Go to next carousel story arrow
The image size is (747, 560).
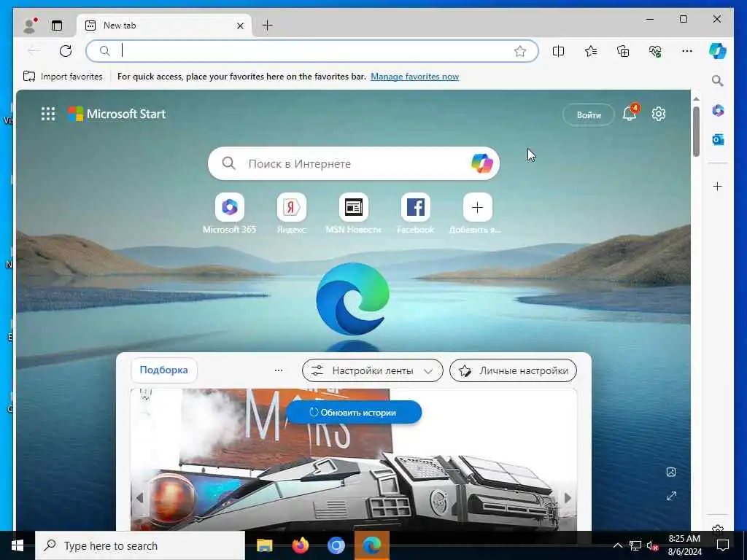568,497
